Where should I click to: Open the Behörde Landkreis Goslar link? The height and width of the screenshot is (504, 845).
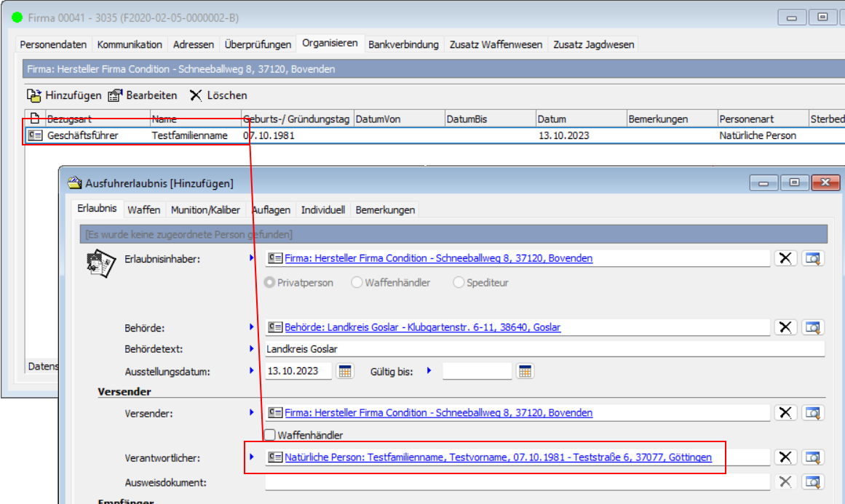[x=422, y=327]
